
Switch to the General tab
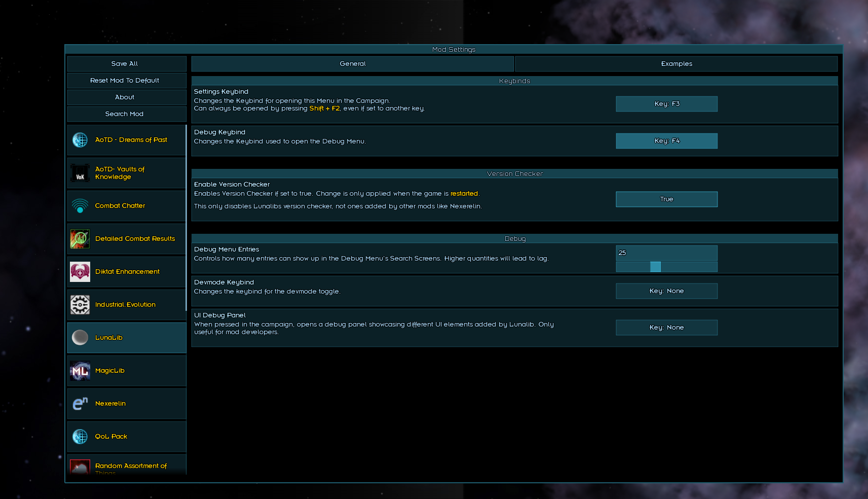(353, 64)
